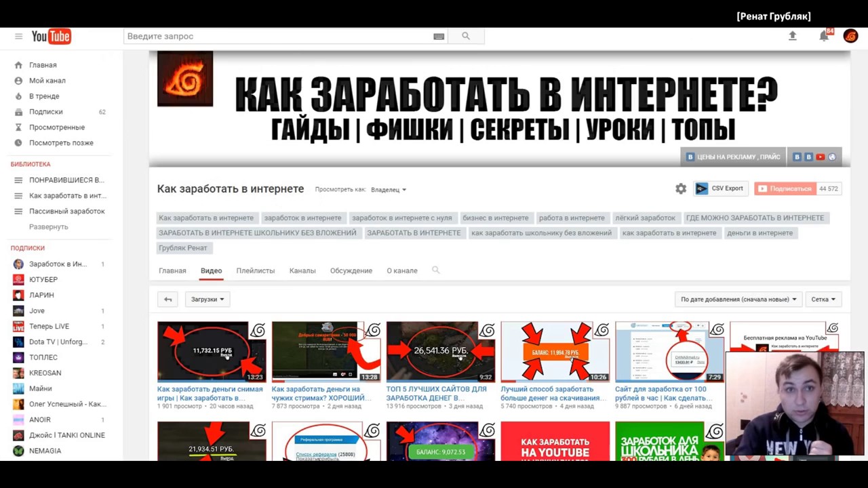Click the CSV Export button

722,188
